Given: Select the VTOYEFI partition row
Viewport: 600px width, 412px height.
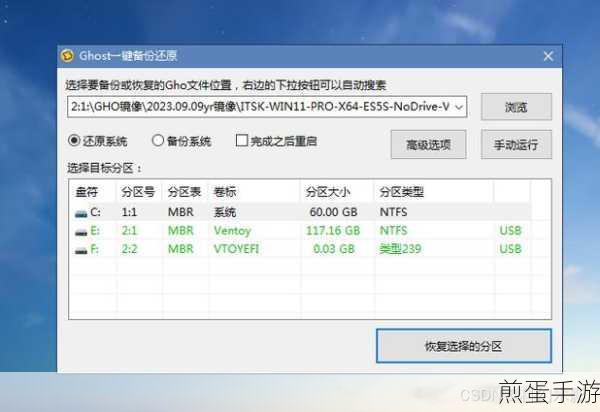Looking at the screenshot, I should coord(300,249).
